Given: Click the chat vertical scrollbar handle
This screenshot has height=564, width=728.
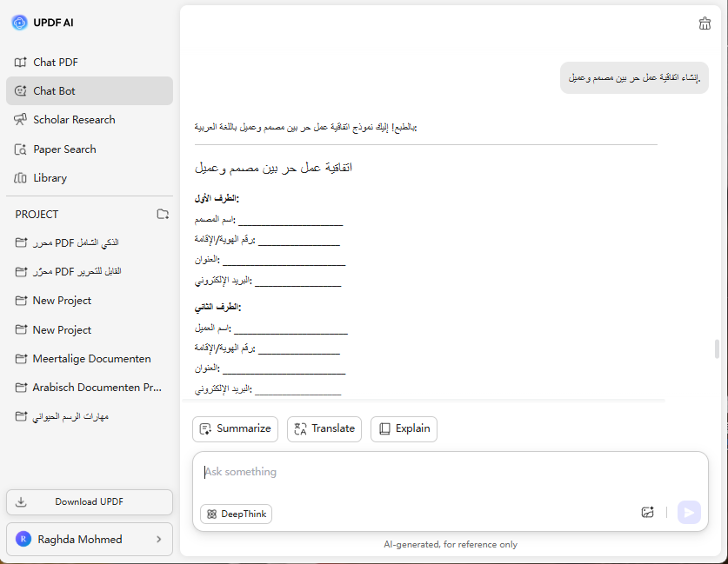Looking at the screenshot, I should point(717,348).
